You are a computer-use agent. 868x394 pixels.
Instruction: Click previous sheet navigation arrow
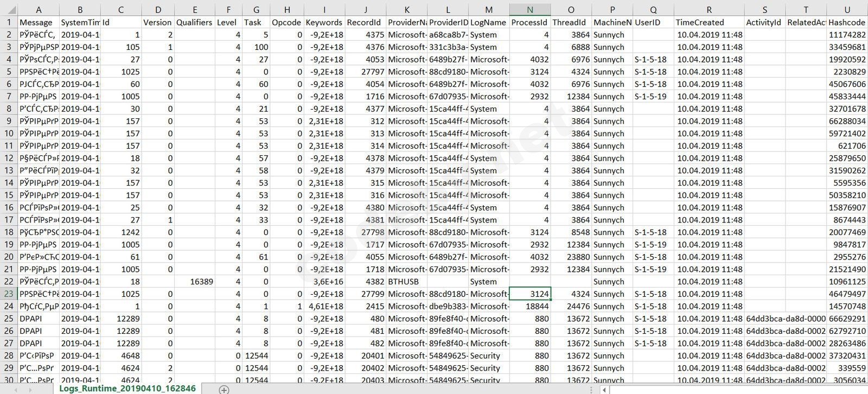(15, 390)
